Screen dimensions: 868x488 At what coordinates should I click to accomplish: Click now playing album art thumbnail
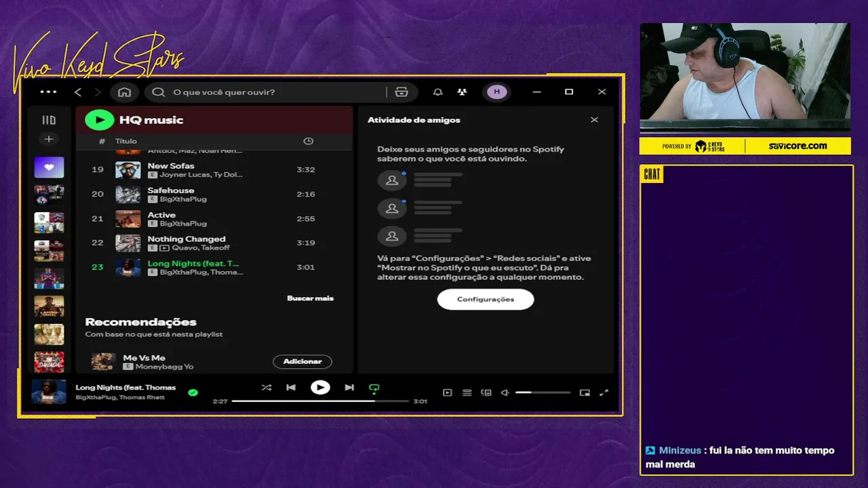pyautogui.click(x=49, y=392)
